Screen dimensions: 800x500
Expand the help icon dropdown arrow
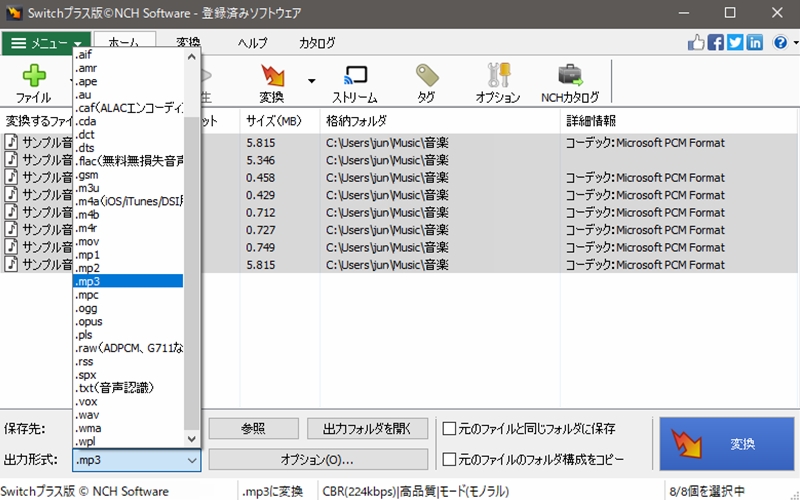click(795, 43)
